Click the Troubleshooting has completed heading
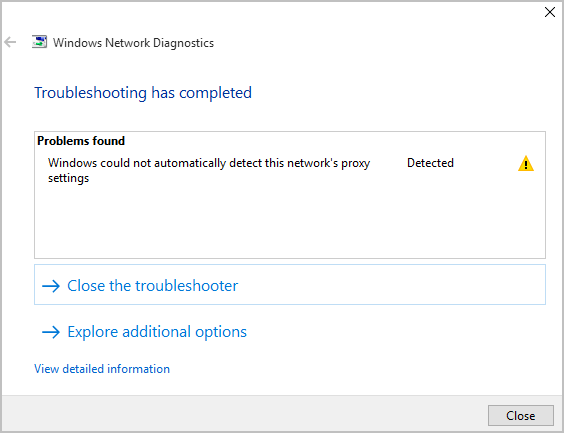Screen dimensions: 564x433 click(x=143, y=93)
